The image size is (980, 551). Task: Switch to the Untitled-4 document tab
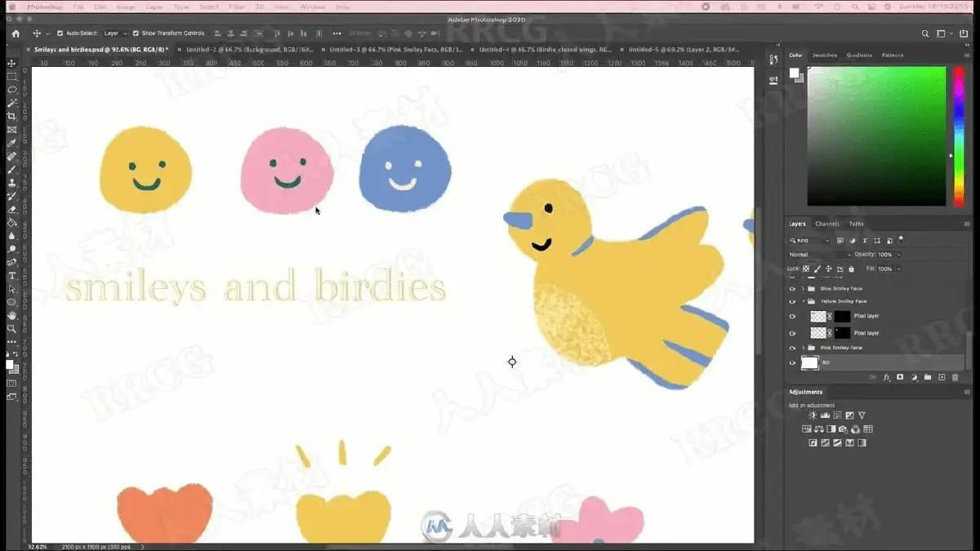click(546, 49)
